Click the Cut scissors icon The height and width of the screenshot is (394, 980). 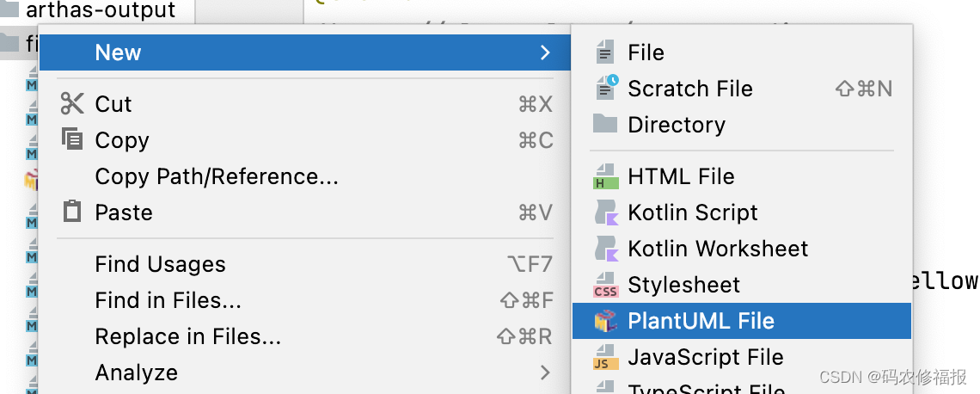[72, 104]
